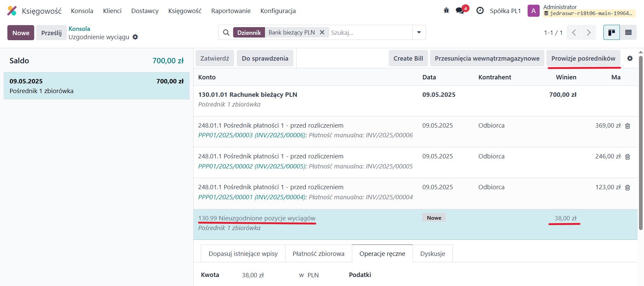Remove the Bank bieżący PLN filter
The image size is (644, 286).
322,32
